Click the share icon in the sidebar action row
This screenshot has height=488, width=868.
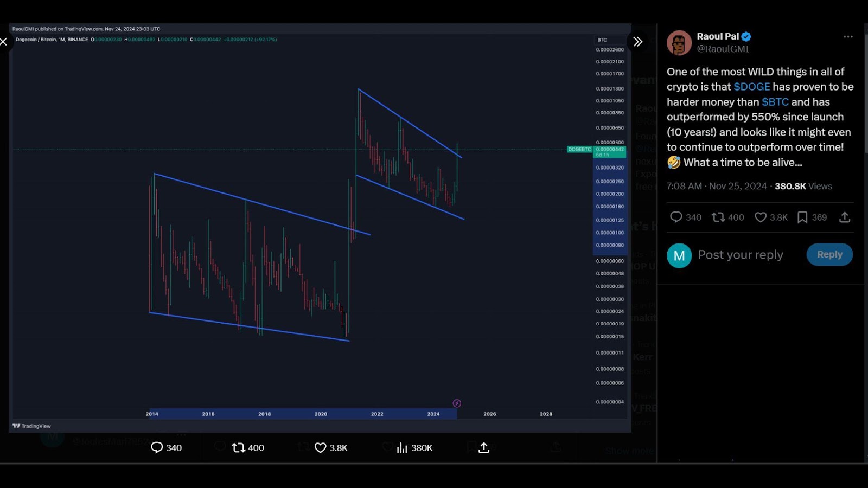coord(845,217)
